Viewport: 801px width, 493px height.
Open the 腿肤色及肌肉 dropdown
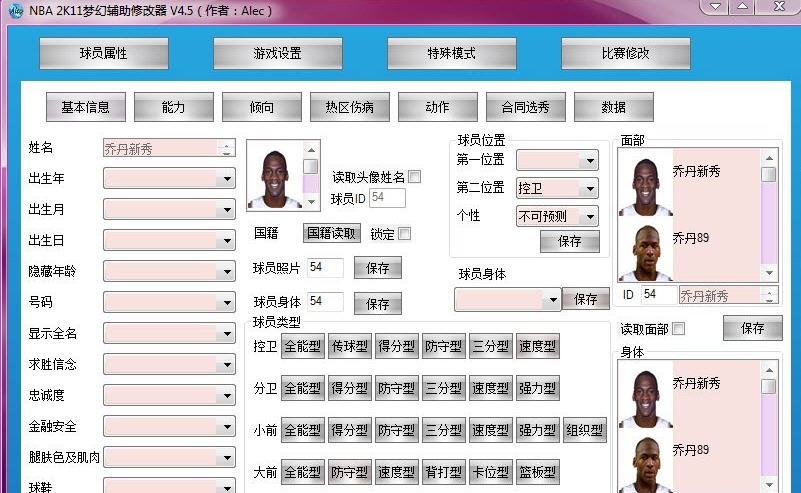170,457
